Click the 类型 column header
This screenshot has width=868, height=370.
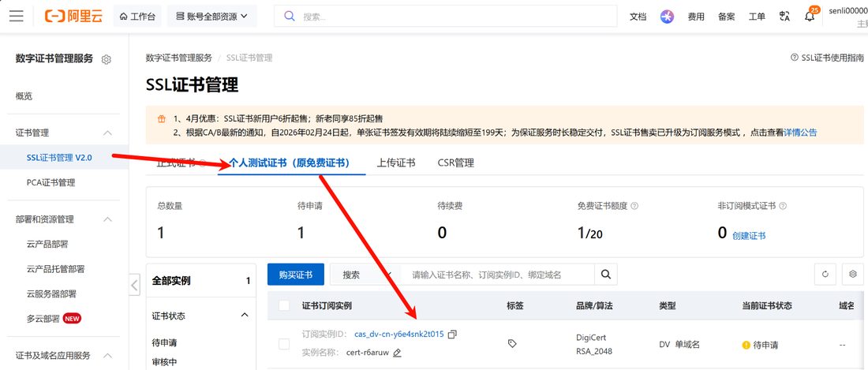667,305
